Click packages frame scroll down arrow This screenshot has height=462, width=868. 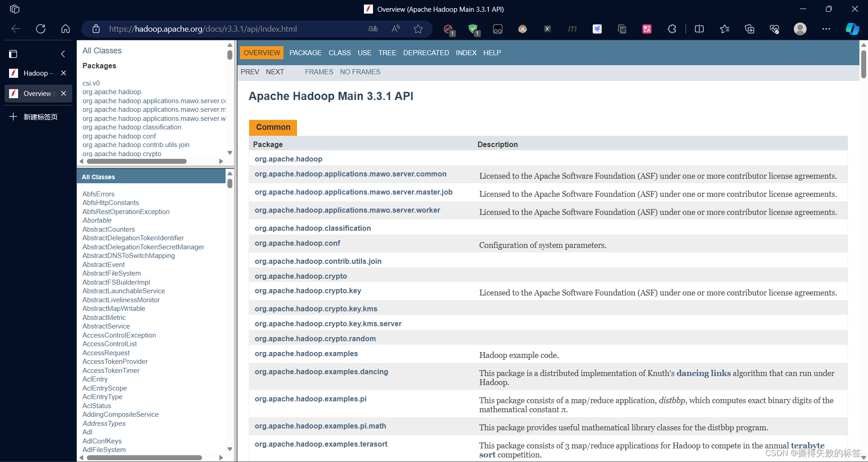(230, 152)
